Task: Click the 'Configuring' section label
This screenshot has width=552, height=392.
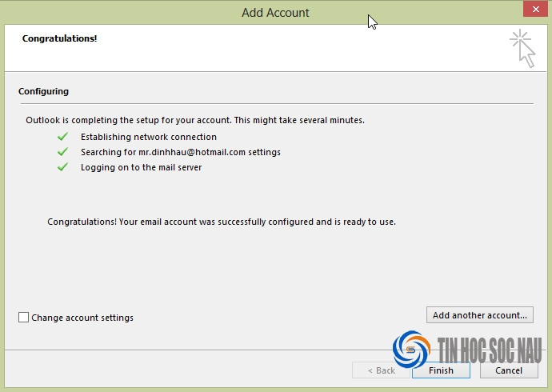Action: click(43, 91)
